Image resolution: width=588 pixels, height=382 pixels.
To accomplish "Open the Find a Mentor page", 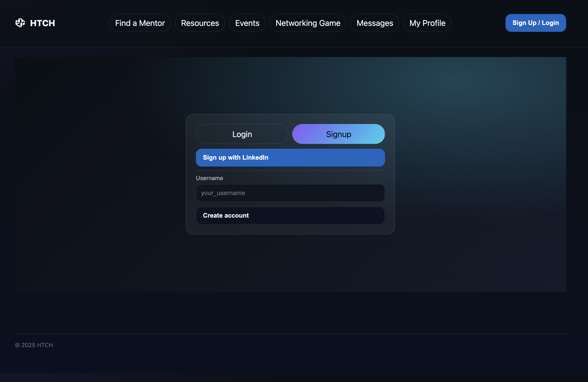I will point(140,23).
